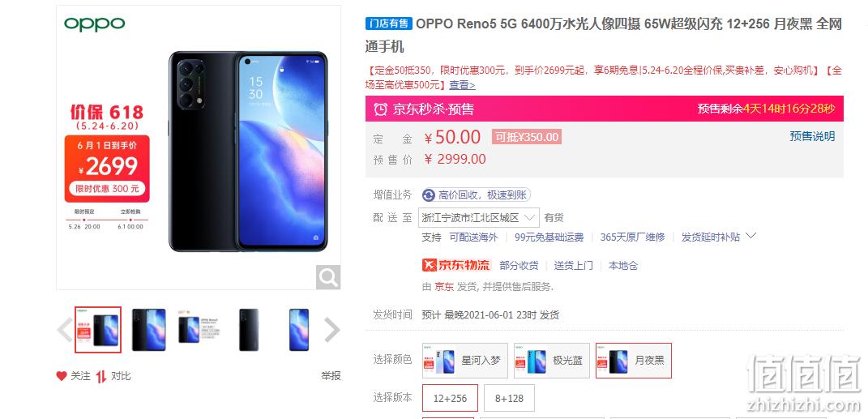Select the 月夜黑 color option
This screenshot has height=419, width=868.
click(x=634, y=361)
